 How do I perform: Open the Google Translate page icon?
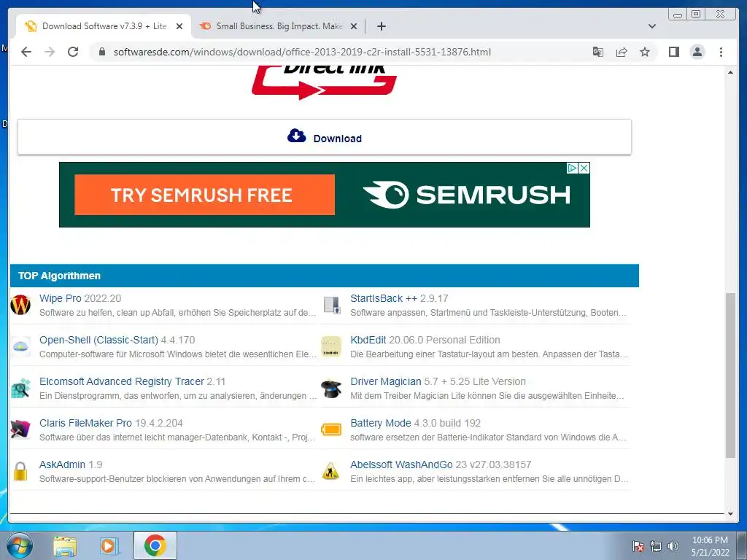[598, 52]
